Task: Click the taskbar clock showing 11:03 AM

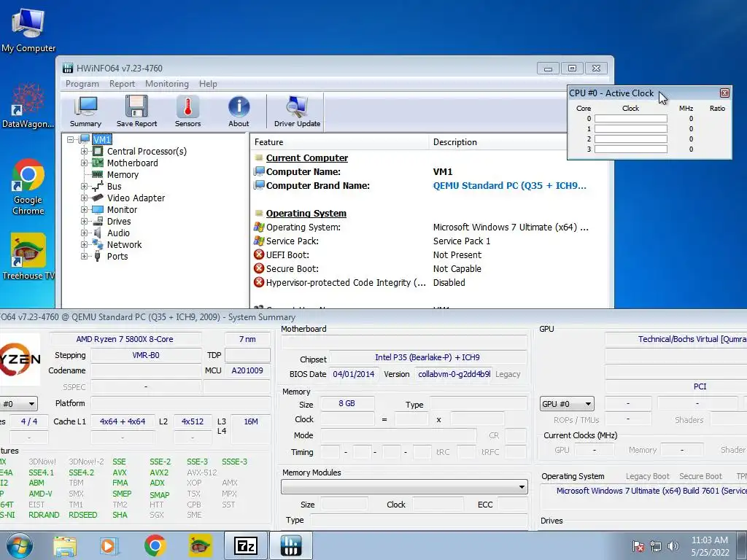Action: click(x=709, y=546)
